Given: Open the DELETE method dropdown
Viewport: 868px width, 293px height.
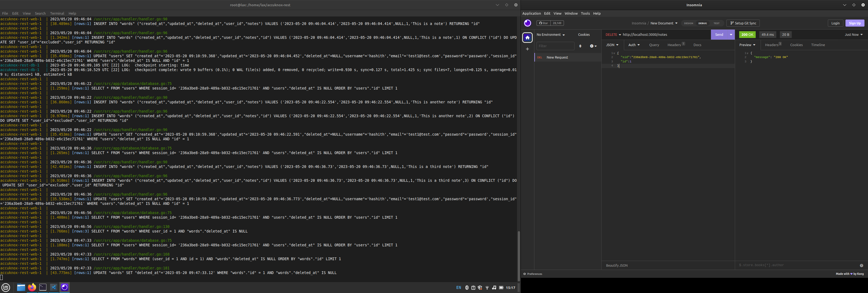Looking at the screenshot, I should (613, 34).
